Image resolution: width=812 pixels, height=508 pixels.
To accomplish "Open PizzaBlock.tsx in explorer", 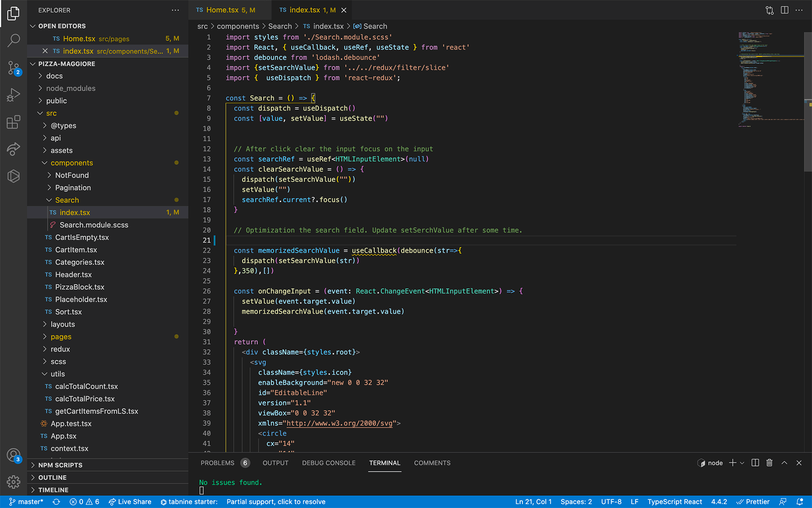I will 108,287.
